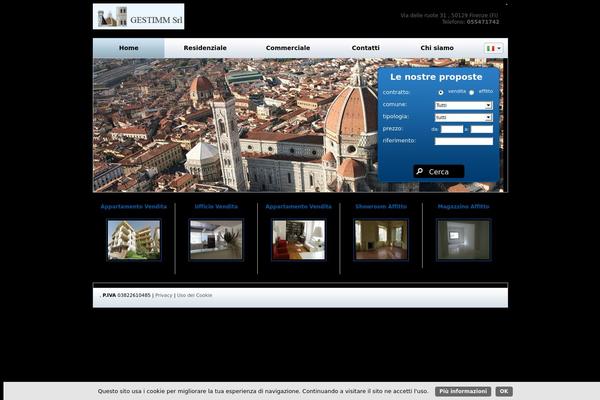Select the affitto contract radio button
The width and height of the screenshot is (600, 400).
[x=471, y=92]
